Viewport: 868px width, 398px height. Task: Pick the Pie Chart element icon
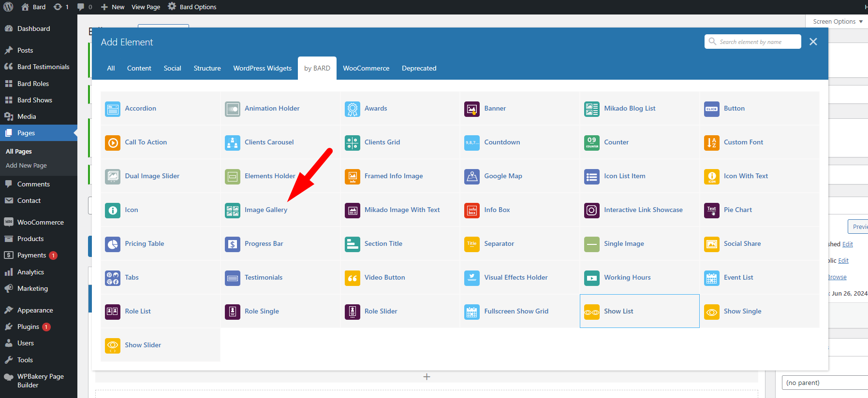(712, 210)
